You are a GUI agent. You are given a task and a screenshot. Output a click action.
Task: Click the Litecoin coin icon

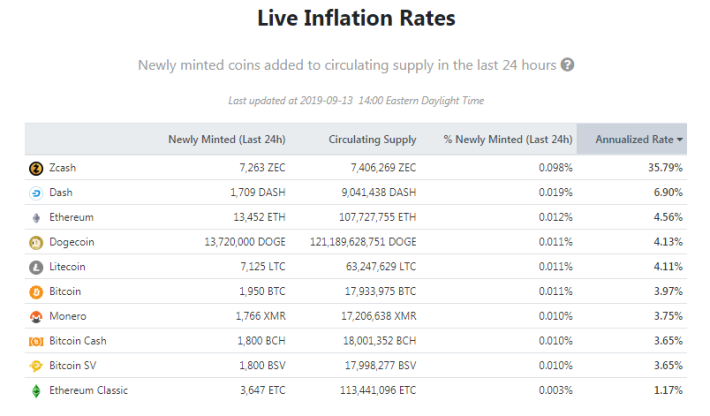click(36, 268)
